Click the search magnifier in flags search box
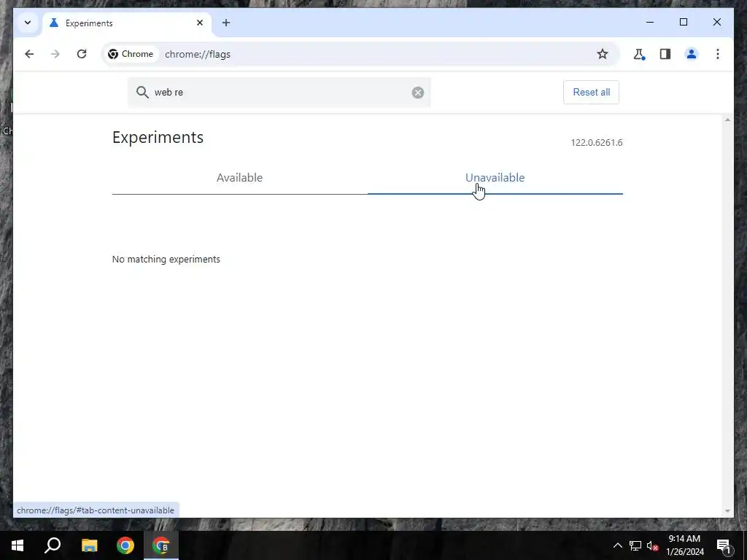Screen dimensions: 747x560 pyautogui.click(x=142, y=93)
